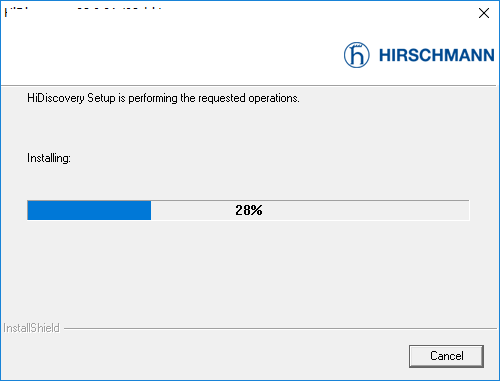Click the HIRSCHMANN wordmark in the banner
Viewport: 500px width, 381px height.
(437, 55)
